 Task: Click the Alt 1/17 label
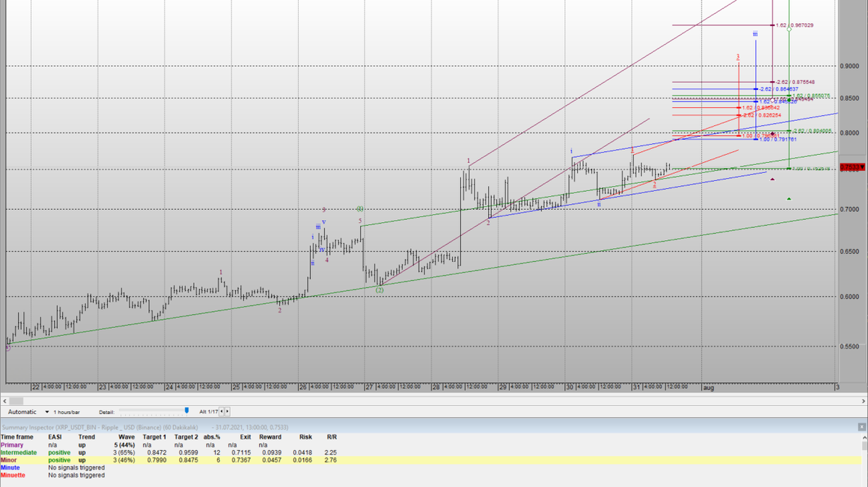point(208,411)
